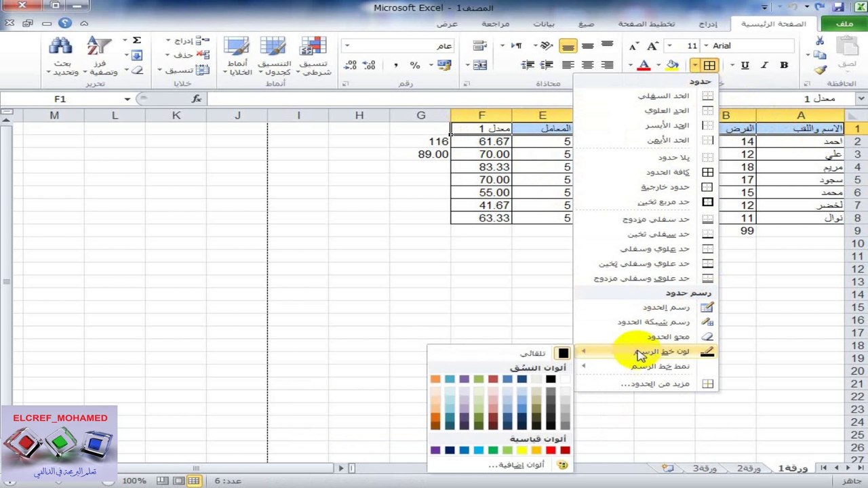
Task: Choose Thick Box Border (حد مربع ثخين)
Action: (x=646, y=202)
